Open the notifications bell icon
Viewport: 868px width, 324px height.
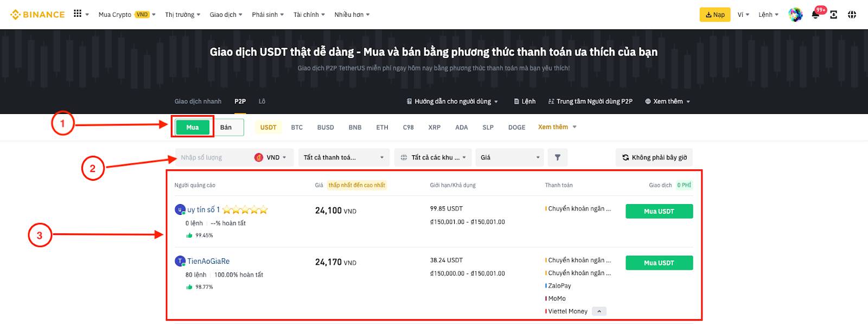tap(815, 15)
